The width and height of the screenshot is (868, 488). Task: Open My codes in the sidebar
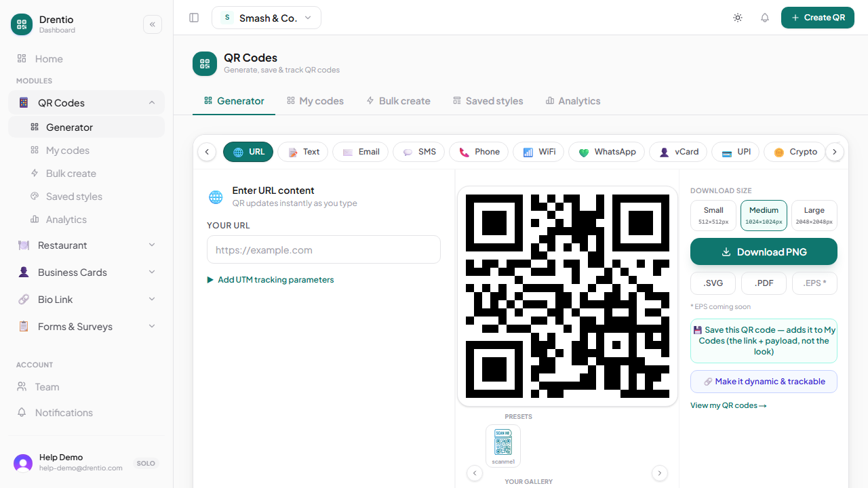pyautogui.click(x=86, y=150)
